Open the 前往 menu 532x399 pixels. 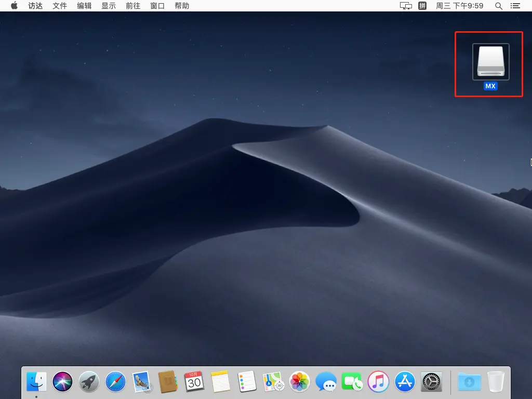point(133,6)
